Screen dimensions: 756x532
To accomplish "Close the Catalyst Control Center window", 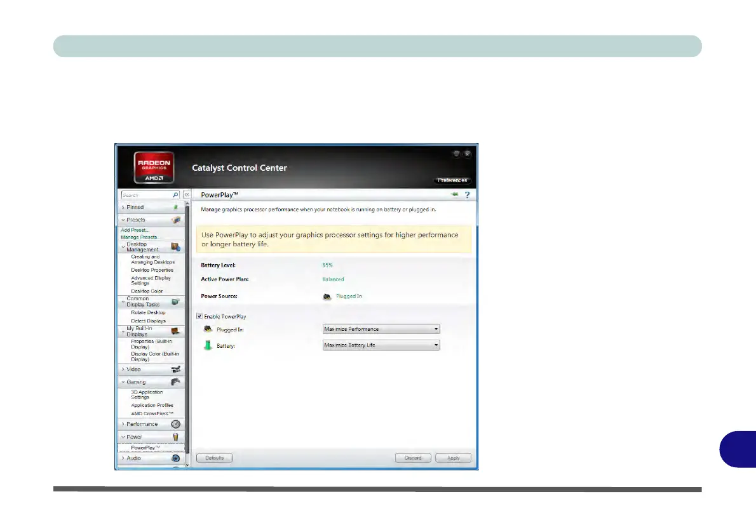I will [x=467, y=154].
